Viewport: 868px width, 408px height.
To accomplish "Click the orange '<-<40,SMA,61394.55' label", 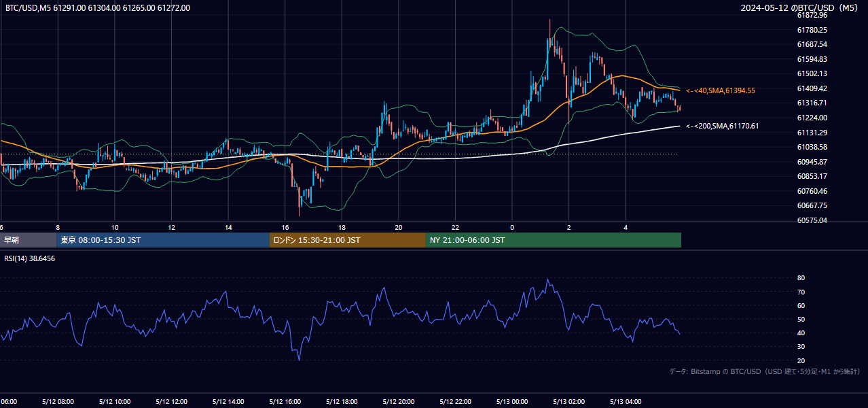I will pos(721,90).
